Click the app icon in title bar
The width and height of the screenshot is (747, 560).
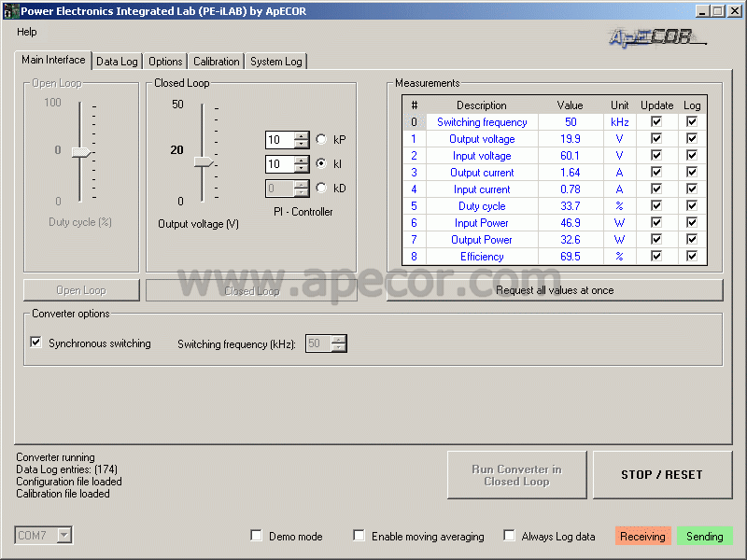click(11, 11)
